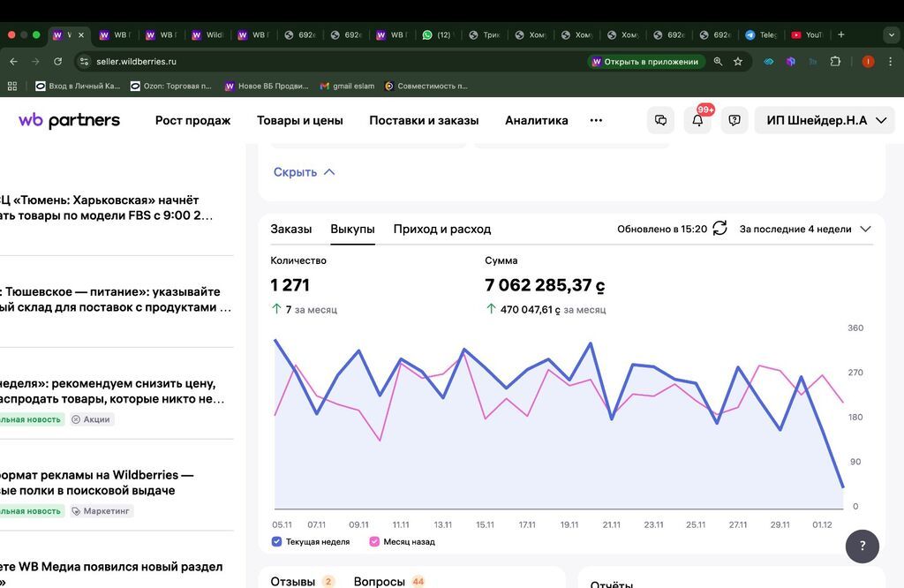Refresh data next to Обновлено в 15:20
This screenshot has height=588, width=904.
pos(720,229)
